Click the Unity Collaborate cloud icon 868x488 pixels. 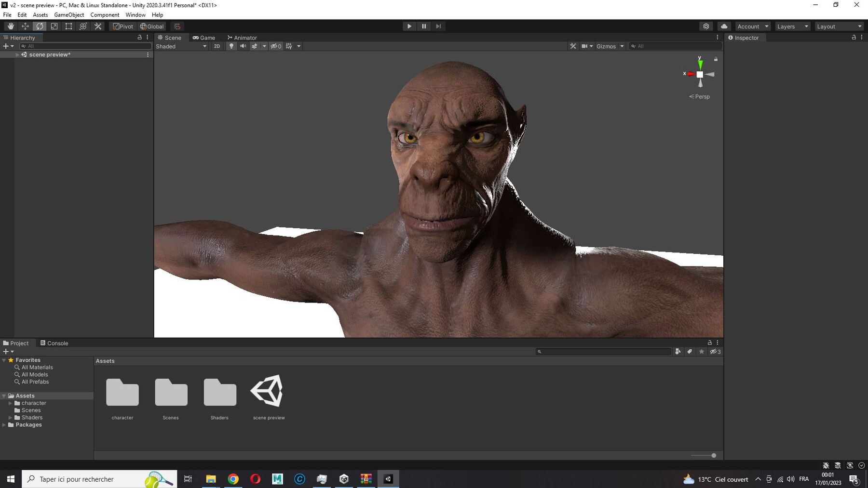(723, 26)
